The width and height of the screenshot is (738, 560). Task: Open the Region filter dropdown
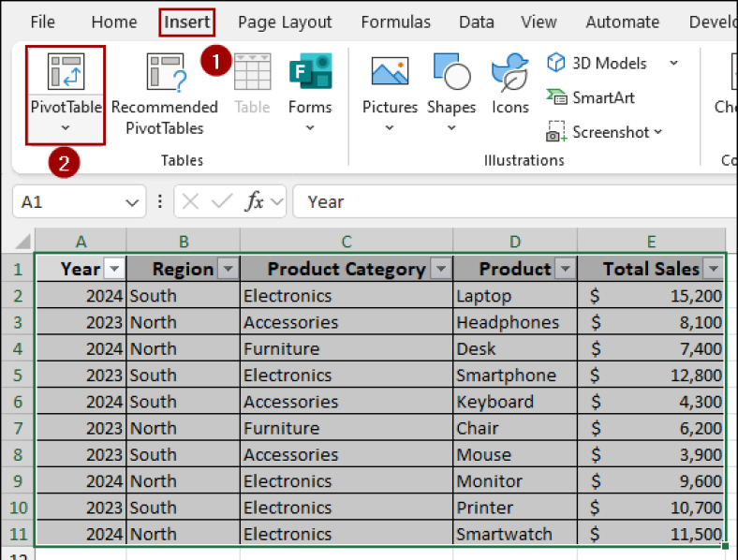tap(229, 270)
